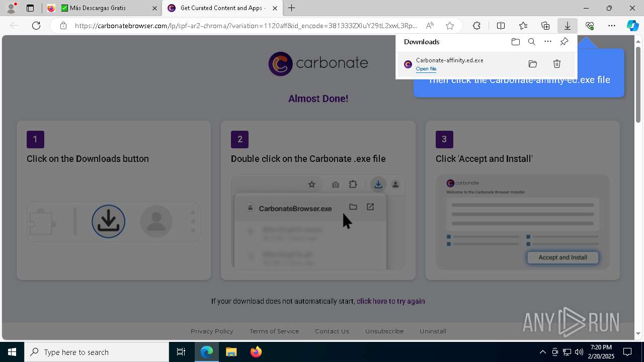Search downloads in Downloads panel
Screen dimensions: 644x362
tap(532, 42)
